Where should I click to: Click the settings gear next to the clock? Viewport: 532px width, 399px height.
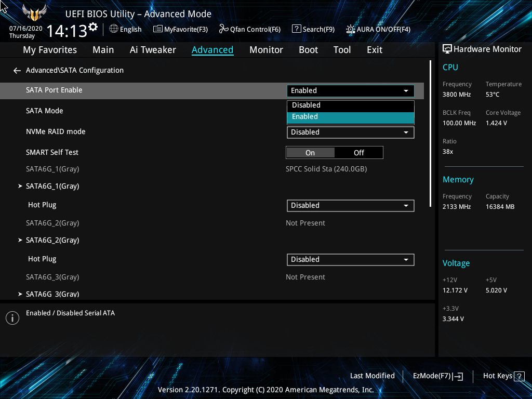93,27
